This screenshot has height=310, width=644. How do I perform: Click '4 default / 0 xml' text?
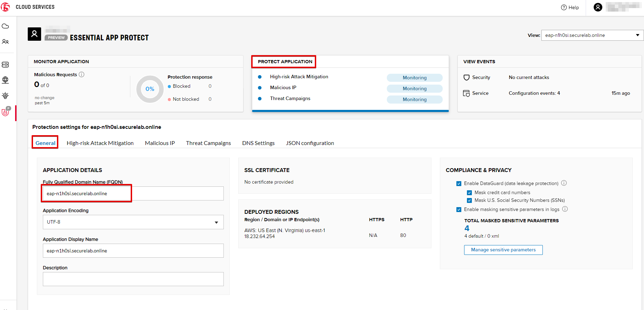[x=482, y=236]
